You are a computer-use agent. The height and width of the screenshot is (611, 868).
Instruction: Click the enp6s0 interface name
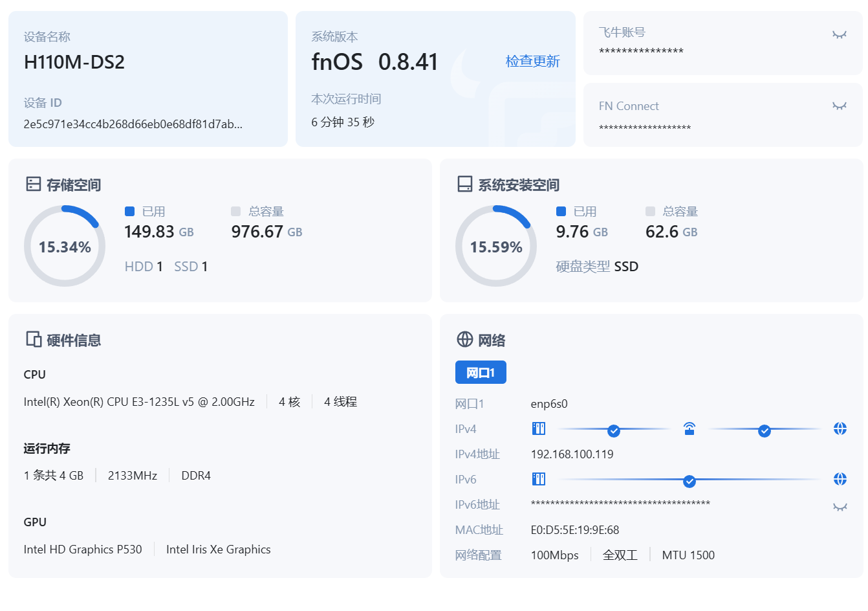549,404
